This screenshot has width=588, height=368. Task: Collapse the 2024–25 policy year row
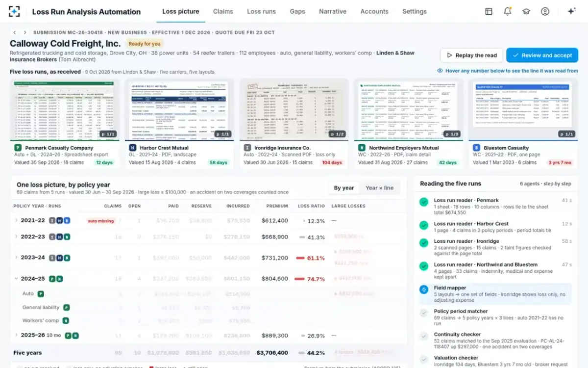[x=16, y=279]
